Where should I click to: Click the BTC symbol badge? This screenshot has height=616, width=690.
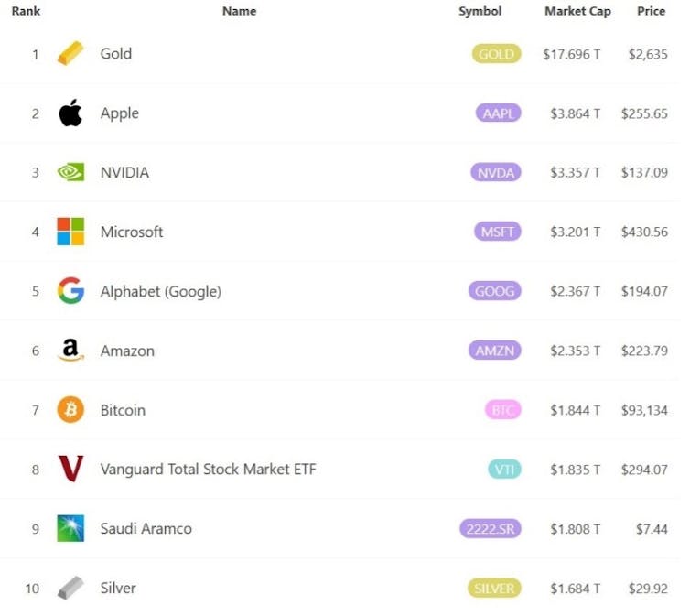[x=503, y=410]
